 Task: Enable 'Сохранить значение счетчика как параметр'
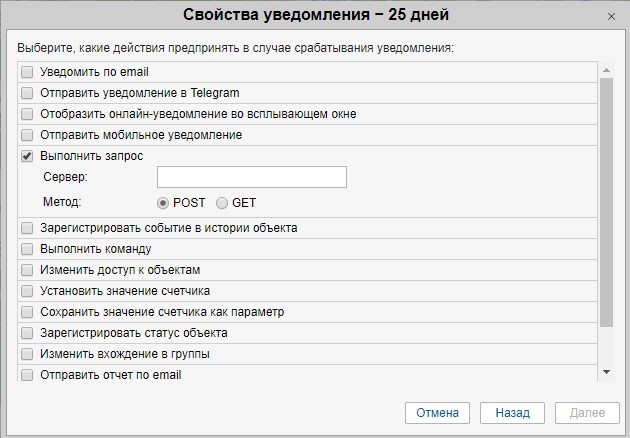click(27, 312)
